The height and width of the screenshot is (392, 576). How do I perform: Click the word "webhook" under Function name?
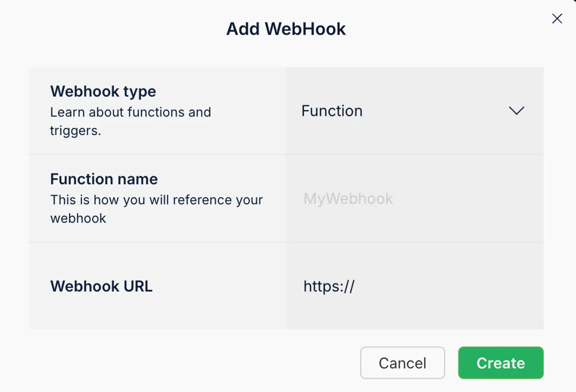click(78, 218)
